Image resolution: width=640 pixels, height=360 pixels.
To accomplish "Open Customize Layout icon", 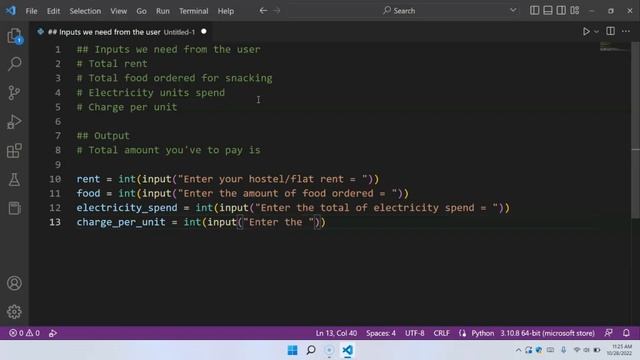I will (x=575, y=11).
